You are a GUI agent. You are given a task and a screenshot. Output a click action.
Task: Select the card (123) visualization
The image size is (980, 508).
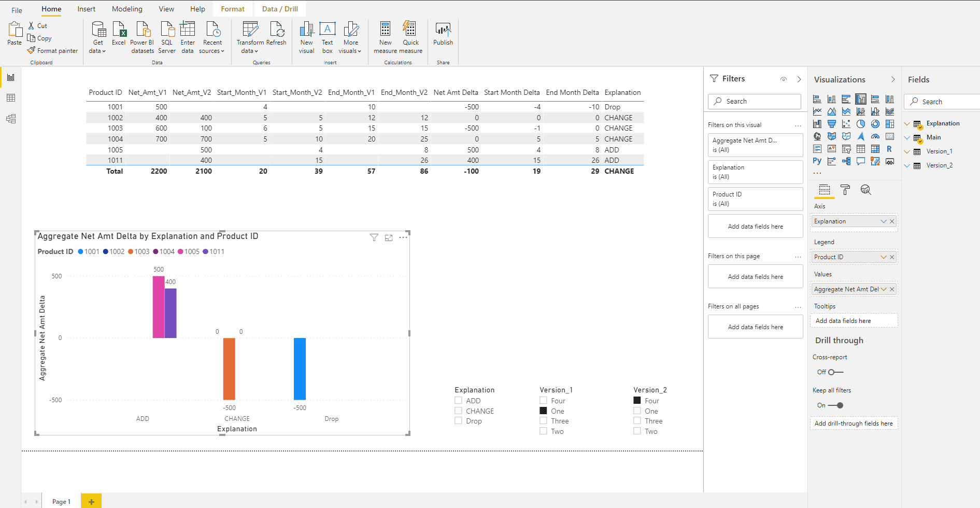890,136
